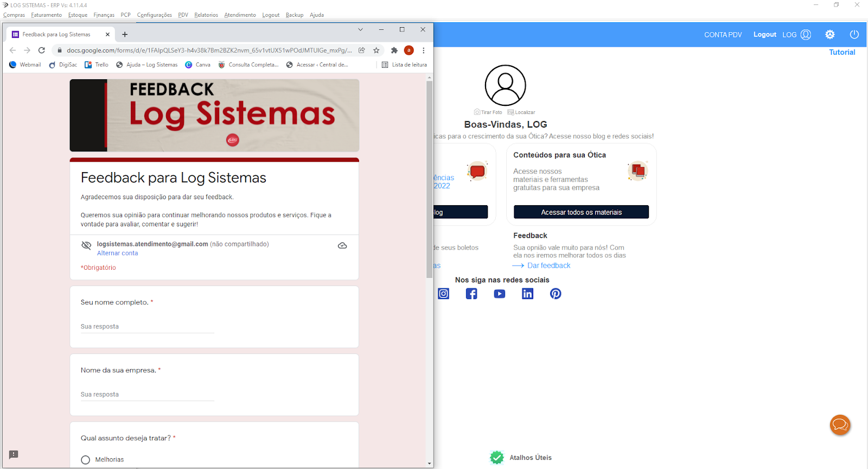Open Lista de leitura reading list
The height and width of the screenshot is (469, 868).
point(404,65)
